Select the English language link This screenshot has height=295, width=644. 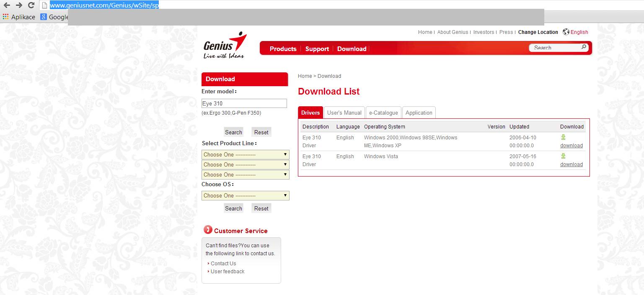click(x=579, y=32)
